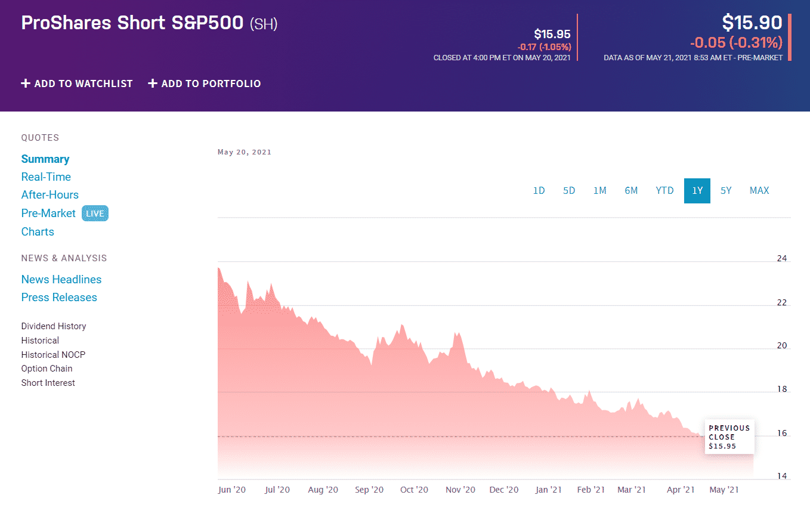Show the MAX chart range
This screenshot has width=810, height=532.
click(x=759, y=191)
